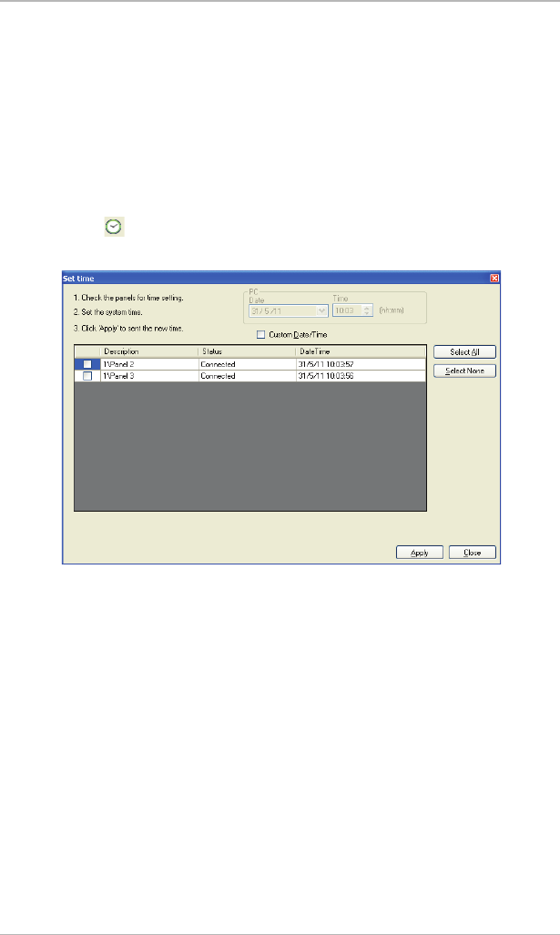Viewport: 560px width, 935px height.
Task: Click the Connected status of Panel 3
Action: click(x=247, y=376)
